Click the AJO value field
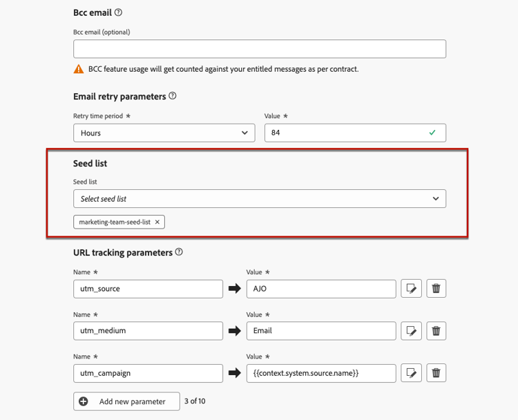 pos(321,289)
